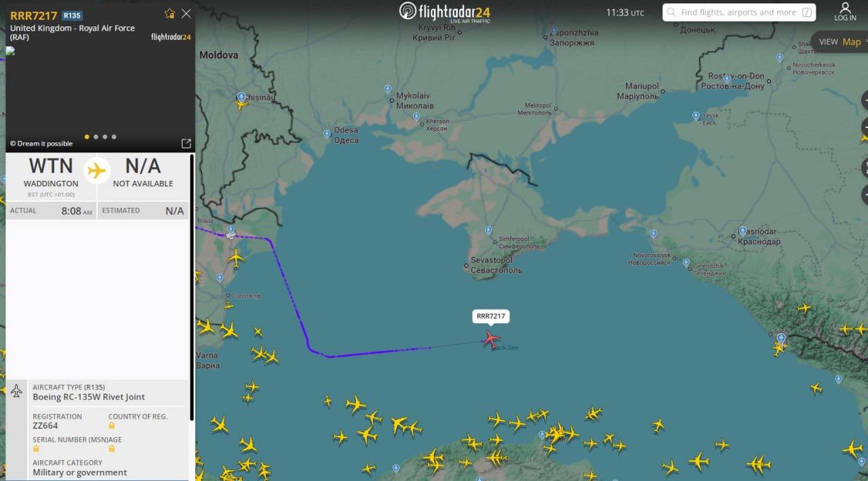Close the RRR7217 flight details panel
The height and width of the screenshot is (481, 868).
click(x=186, y=14)
